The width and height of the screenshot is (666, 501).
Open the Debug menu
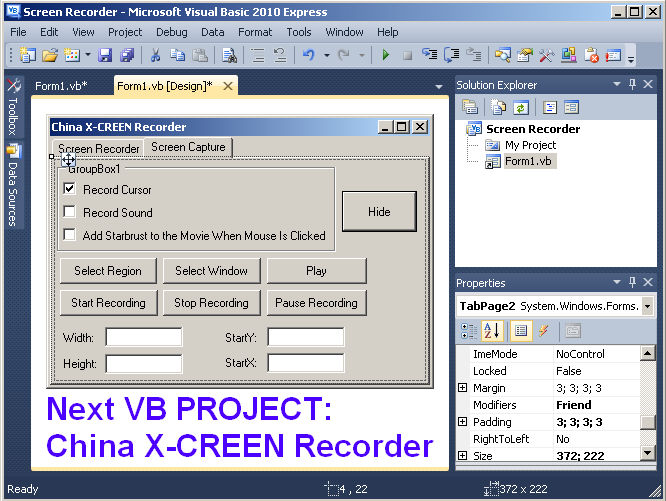click(x=171, y=32)
